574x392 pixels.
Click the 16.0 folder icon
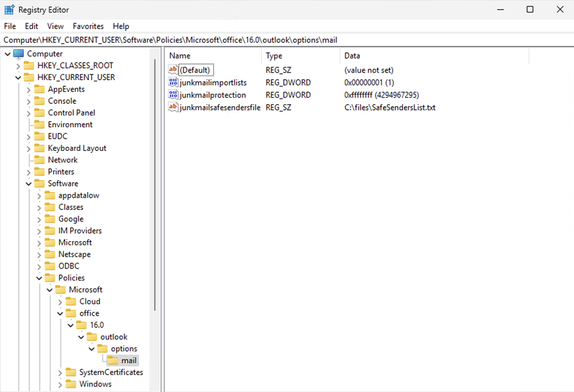click(81, 325)
